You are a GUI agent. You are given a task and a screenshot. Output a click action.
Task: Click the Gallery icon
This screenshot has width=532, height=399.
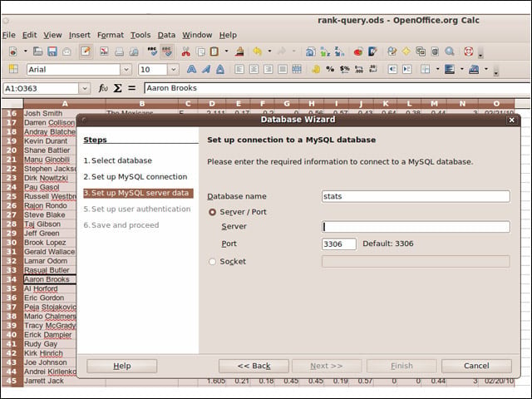tap(421, 52)
